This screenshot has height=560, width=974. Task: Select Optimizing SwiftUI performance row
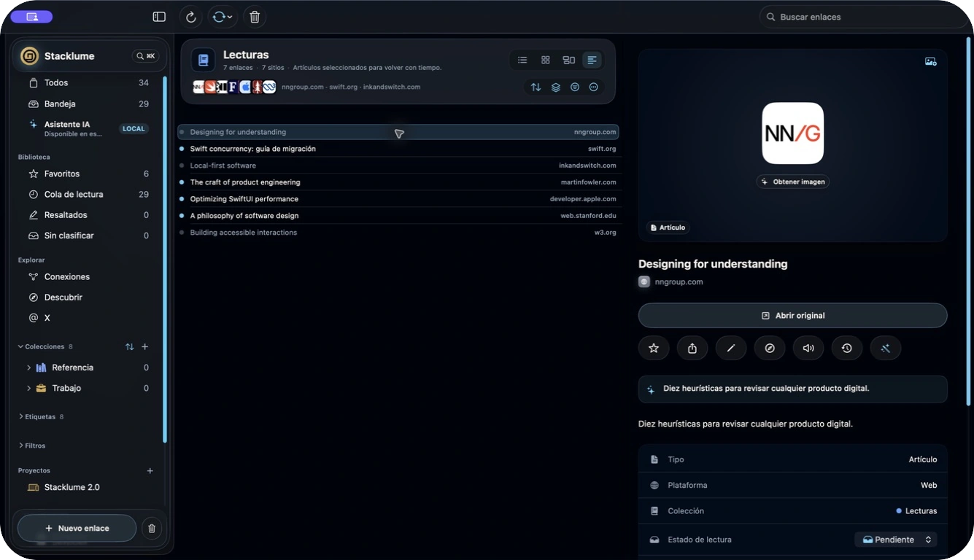398,199
